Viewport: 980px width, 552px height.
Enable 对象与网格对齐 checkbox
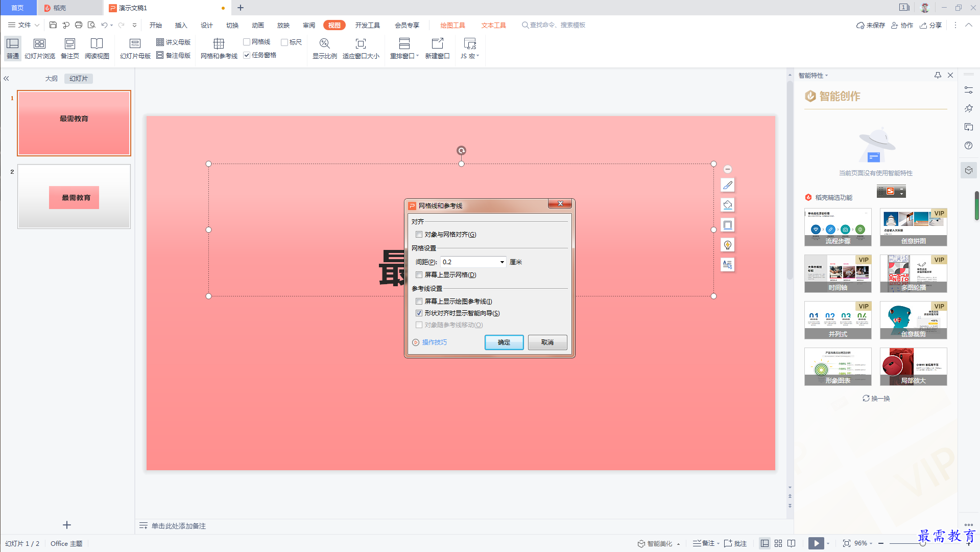[x=419, y=235]
